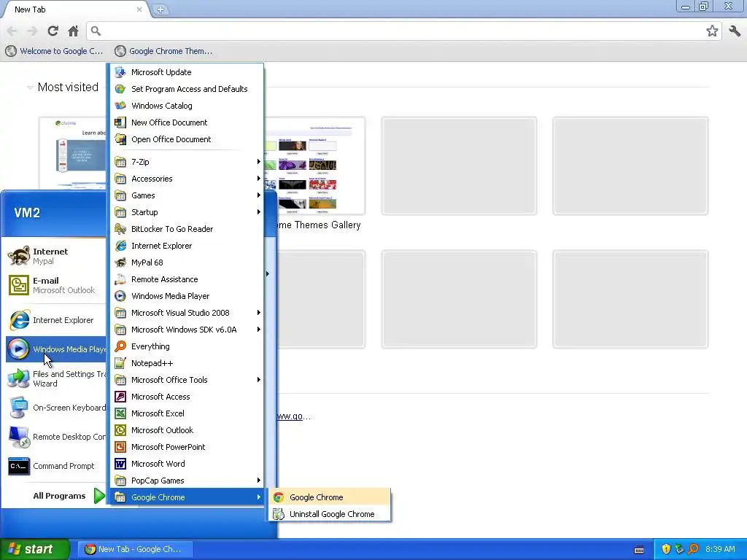Click New Tab - Google Chrome taskbar button

coord(136,549)
